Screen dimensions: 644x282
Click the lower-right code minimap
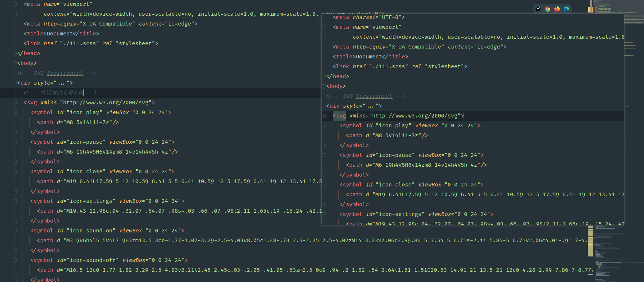click(x=618, y=254)
